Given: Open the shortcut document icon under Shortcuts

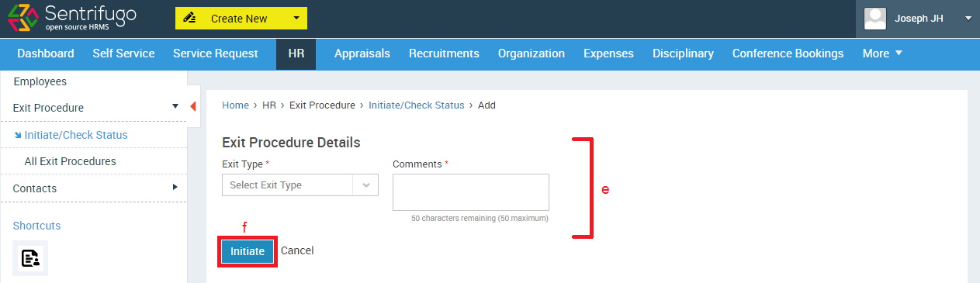Looking at the screenshot, I should pos(30,258).
